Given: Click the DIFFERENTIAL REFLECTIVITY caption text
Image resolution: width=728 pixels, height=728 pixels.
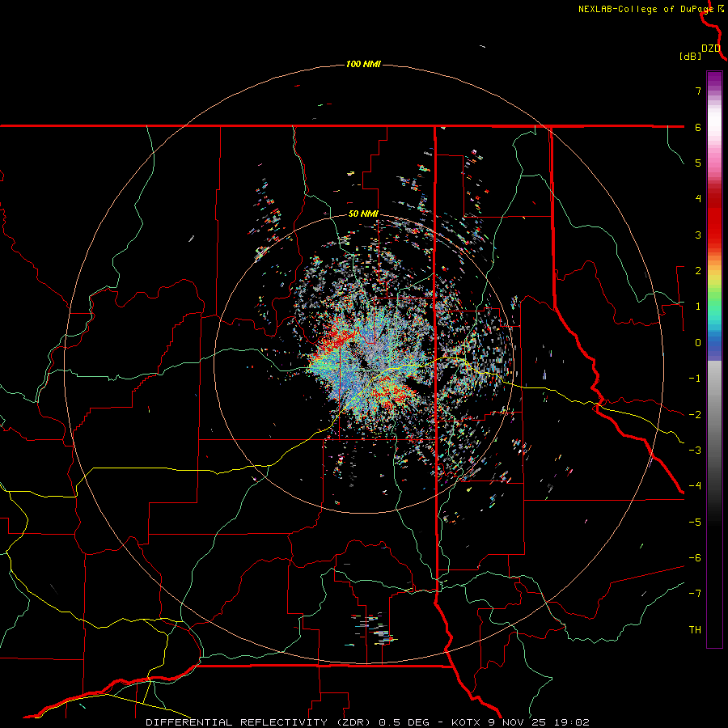Looking at the screenshot, I should tap(237, 722).
